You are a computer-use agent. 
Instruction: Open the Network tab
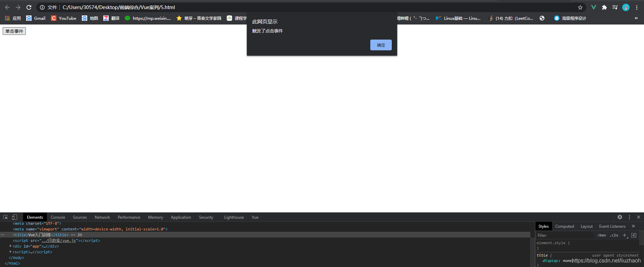point(102,217)
